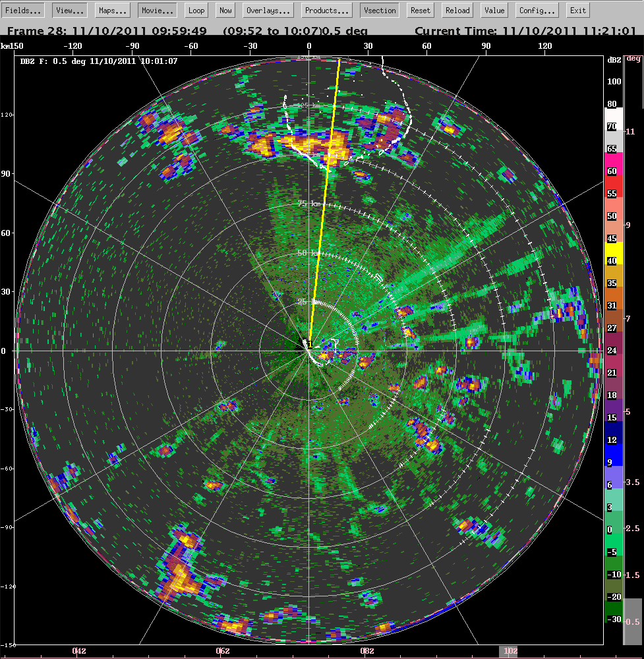This screenshot has height=659, width=644.
Task: Reset the radar view zoom
Action: tap(421, 10)
